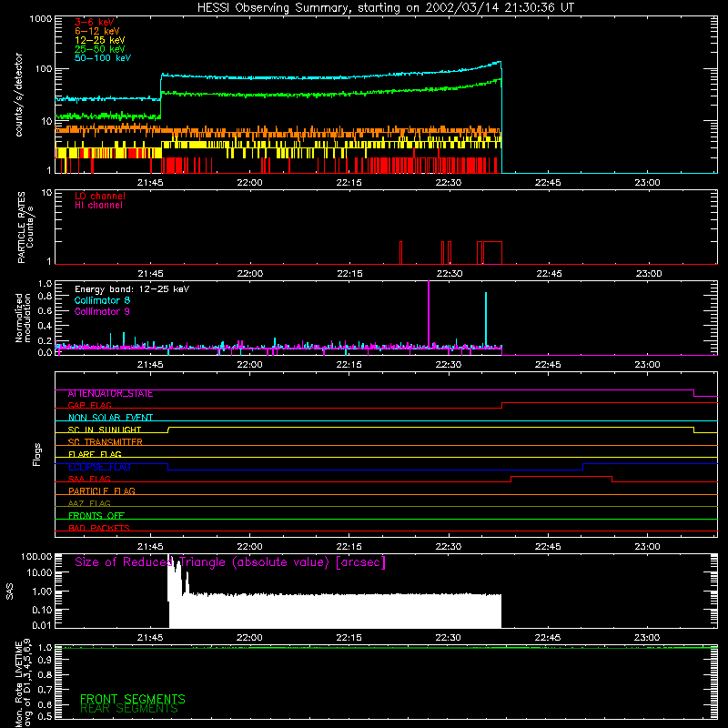Click the tall magenta Collimator 9 modulation spike
Image resolution: width=728 pixels, height=728 pixels.
(x=429, y=314)
